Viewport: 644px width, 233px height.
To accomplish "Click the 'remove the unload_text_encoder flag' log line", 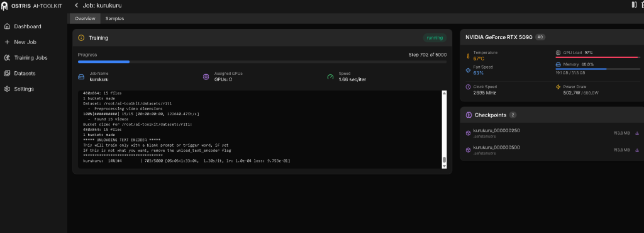I will tap(157, 151).
